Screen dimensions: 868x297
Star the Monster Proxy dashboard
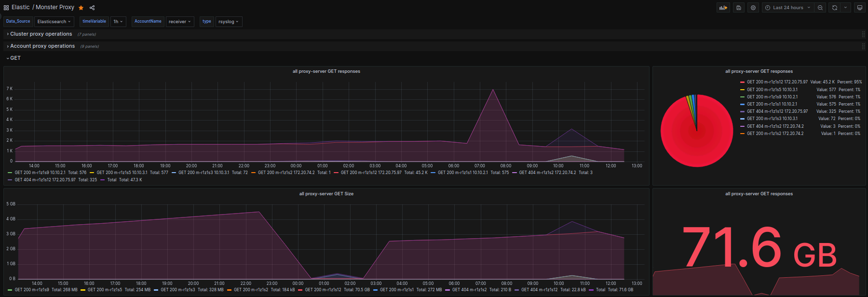81,8
